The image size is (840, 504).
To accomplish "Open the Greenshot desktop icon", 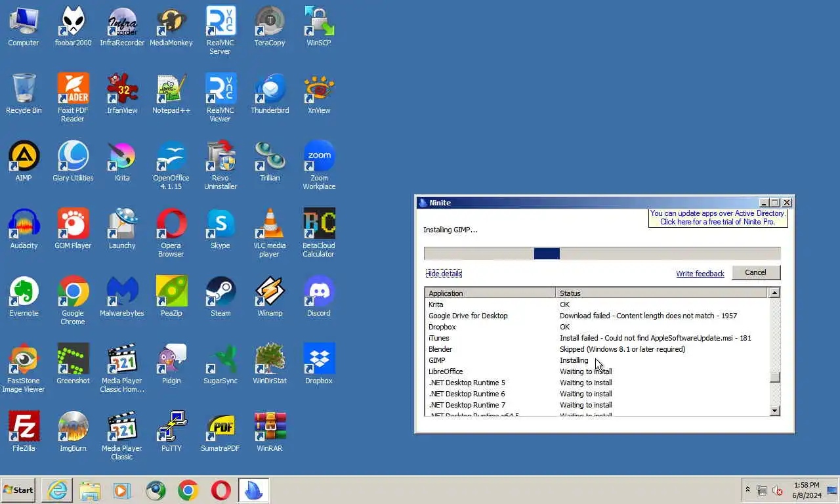I will coord(73,365).
